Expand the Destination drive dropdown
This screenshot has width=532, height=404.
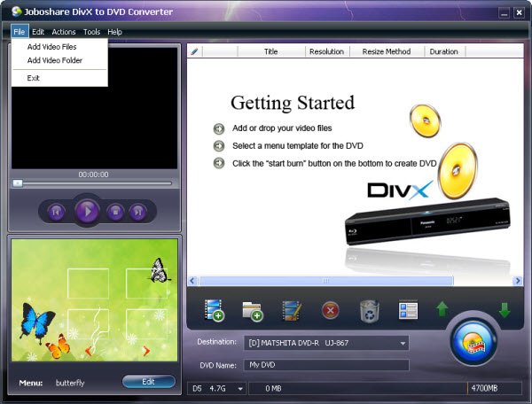pyautogui.click(x=403, y=344)
